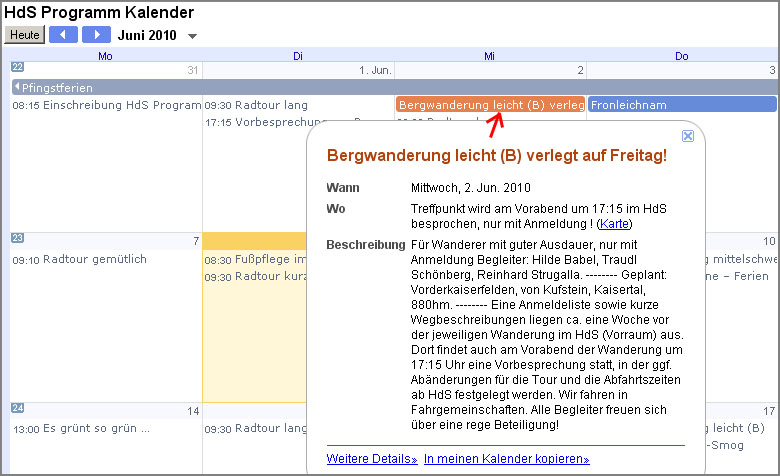Open the Karte map link

[614, 224]
